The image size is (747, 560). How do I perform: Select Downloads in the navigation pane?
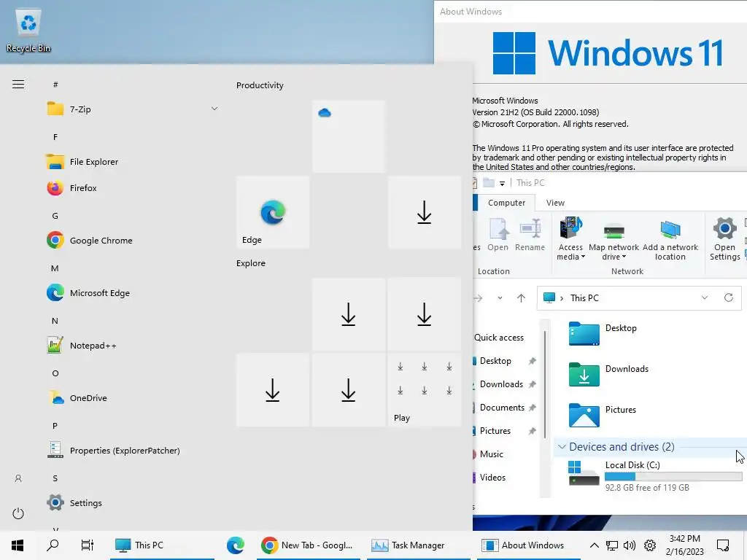501,384
